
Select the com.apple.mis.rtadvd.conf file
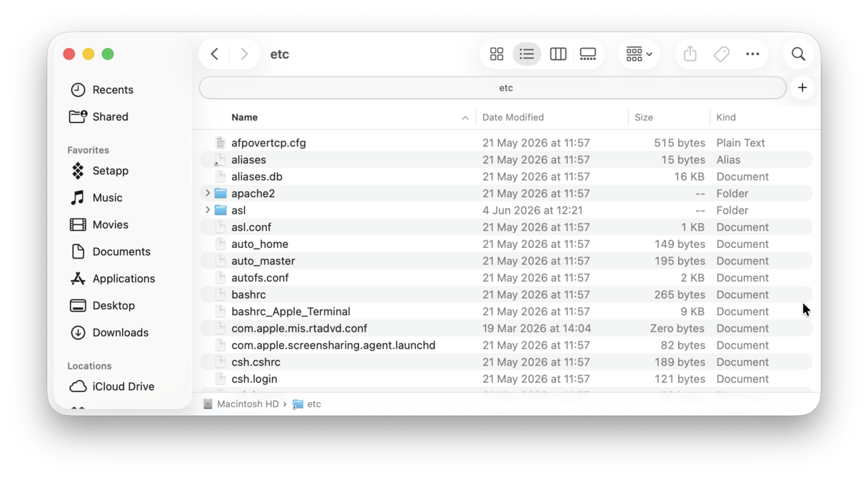[506, 329]
